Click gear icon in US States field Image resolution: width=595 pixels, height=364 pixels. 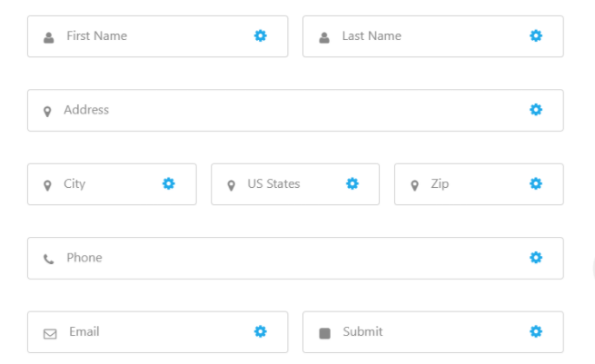(352, 183)
